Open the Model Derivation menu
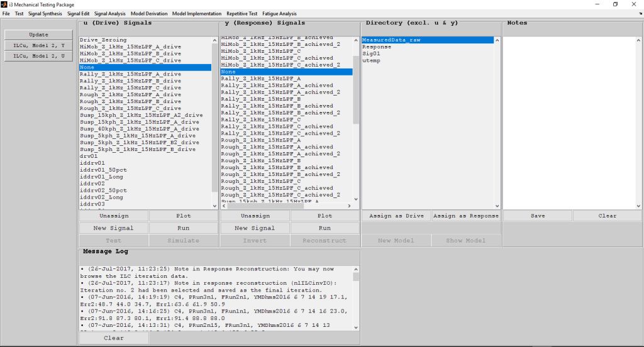 (148, 13)
